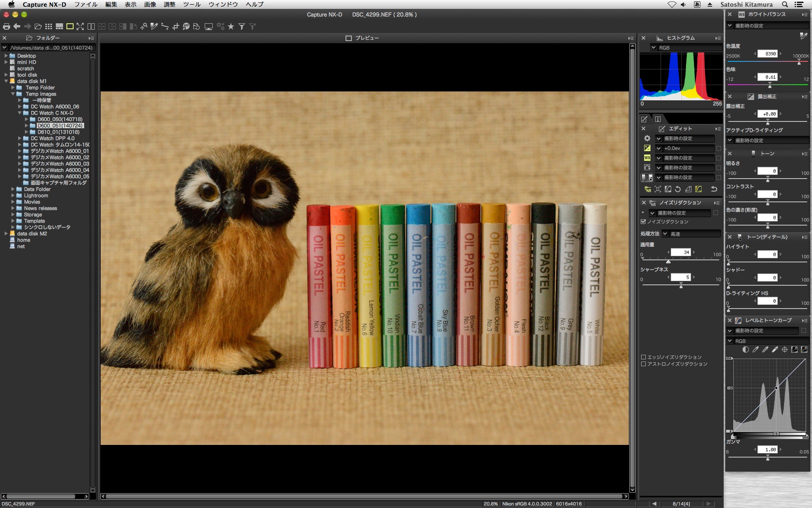Click the revert arrow in edit panel
Screen dimensions: 812x508
click(714, 189)
